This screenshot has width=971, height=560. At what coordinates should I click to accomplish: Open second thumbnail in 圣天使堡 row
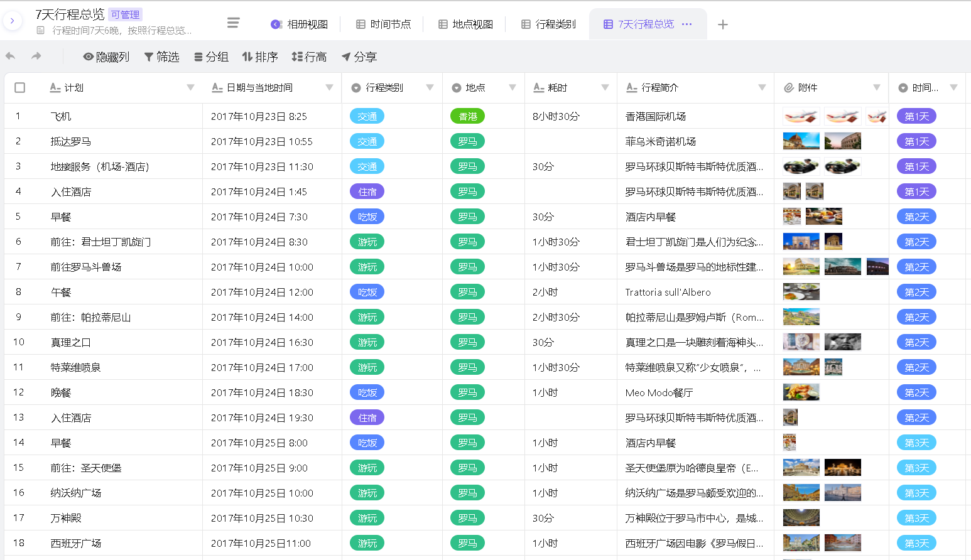click(843, 468)
